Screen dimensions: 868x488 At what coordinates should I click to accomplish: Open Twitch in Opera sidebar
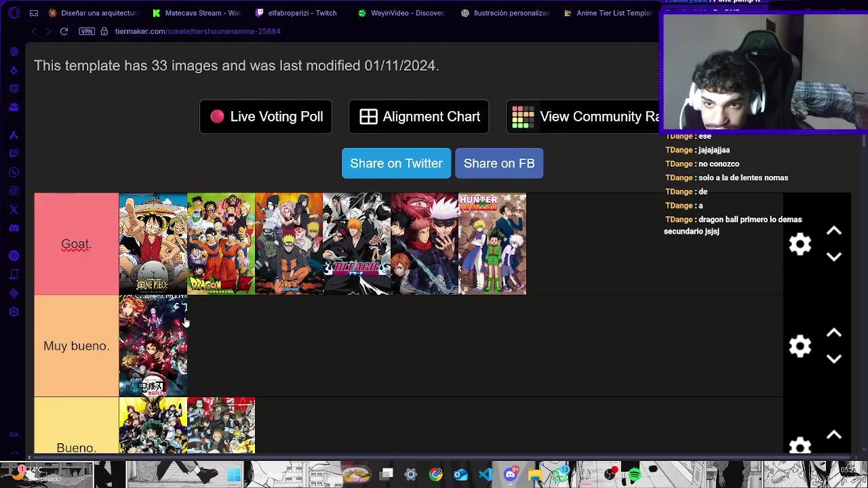point(14,154)
